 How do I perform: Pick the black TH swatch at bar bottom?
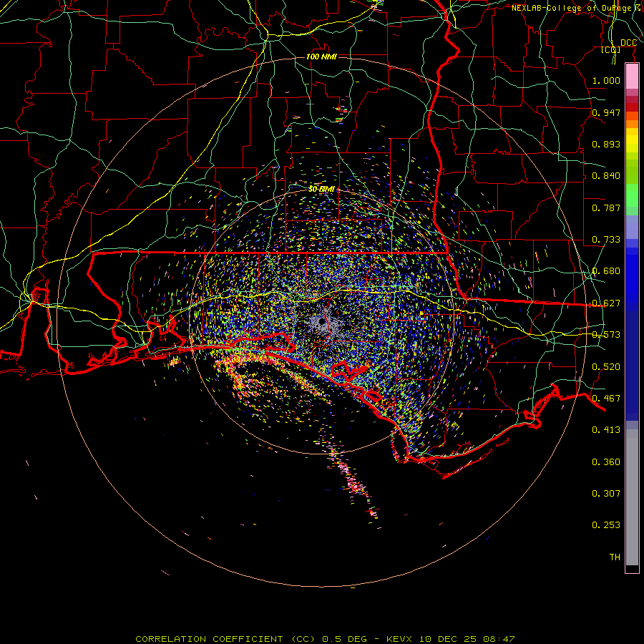tap(632, 568)
